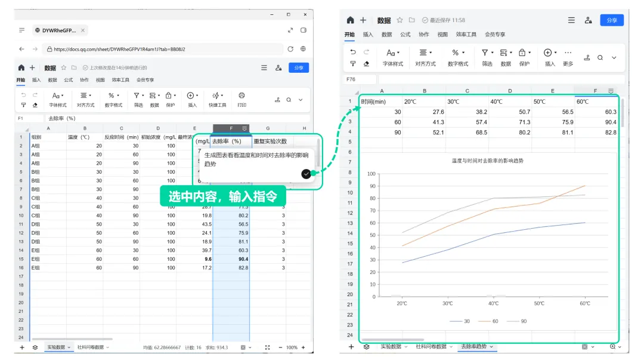Zoom out with minus button, left window

(x=280, y=347)
